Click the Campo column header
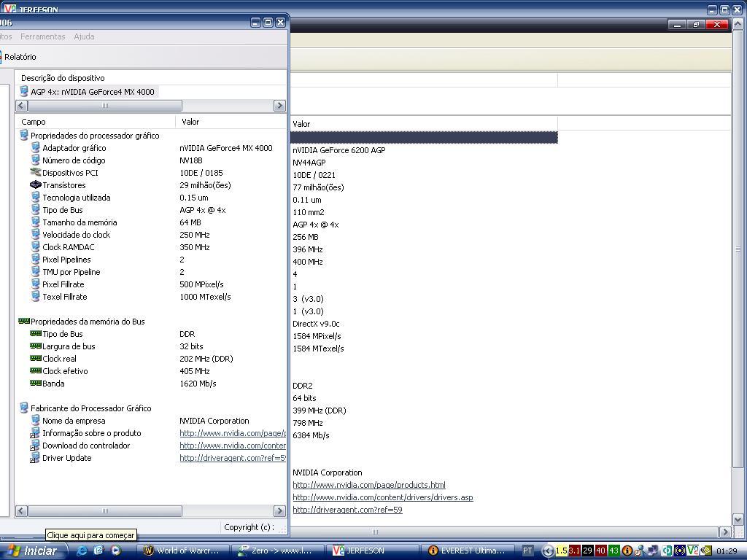 tap(96, 122)
